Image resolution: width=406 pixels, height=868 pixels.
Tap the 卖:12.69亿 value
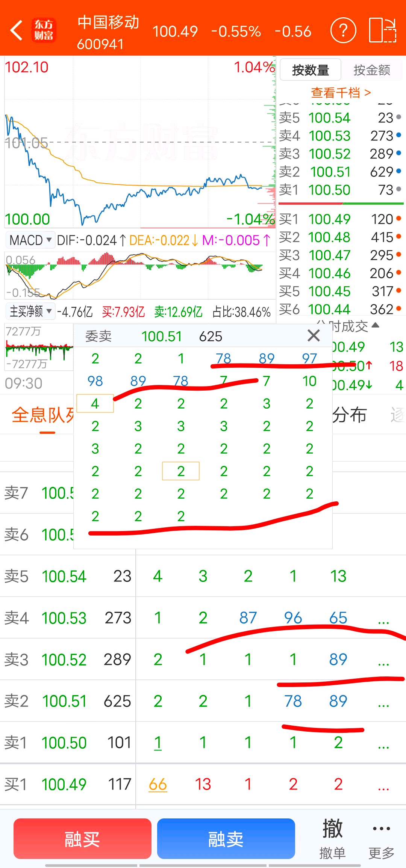click(178, 311)
